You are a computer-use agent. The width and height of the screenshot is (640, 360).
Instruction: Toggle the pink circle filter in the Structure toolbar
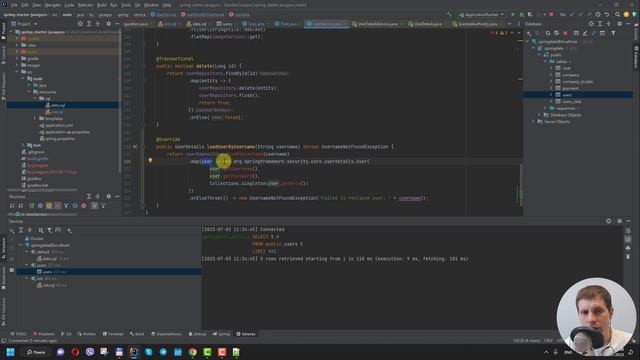(84, 206)
